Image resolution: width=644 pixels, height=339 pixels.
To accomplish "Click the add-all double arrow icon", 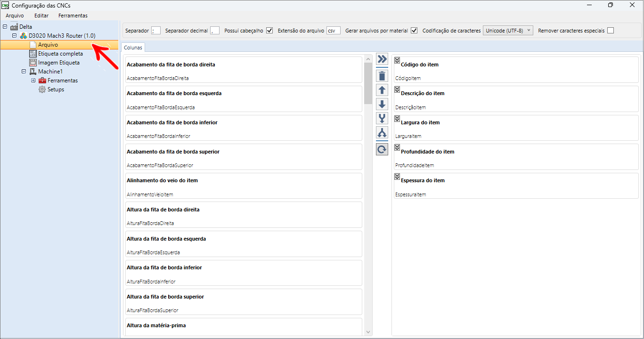I will tap(382, 59).
